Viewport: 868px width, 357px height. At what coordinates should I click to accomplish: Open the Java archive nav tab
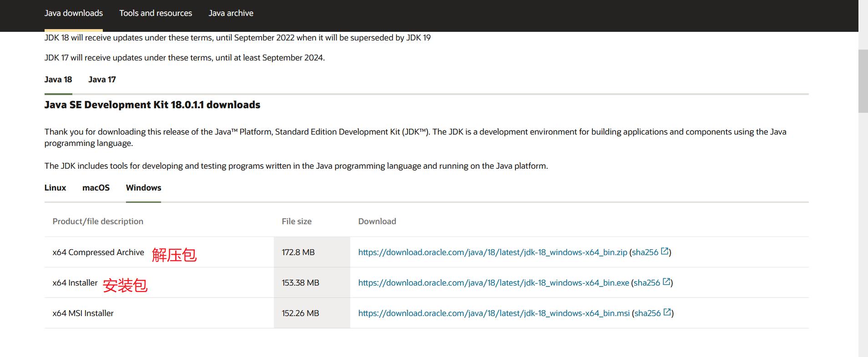click(x=231, y=13)
